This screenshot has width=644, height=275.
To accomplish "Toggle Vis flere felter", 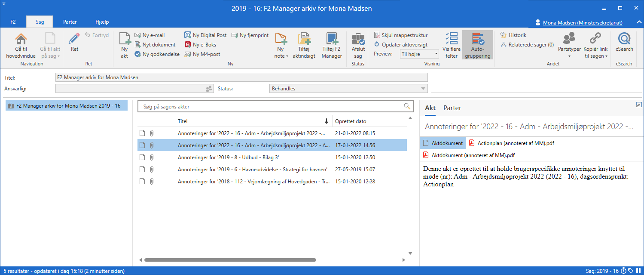I will click(x=452, y=45).
